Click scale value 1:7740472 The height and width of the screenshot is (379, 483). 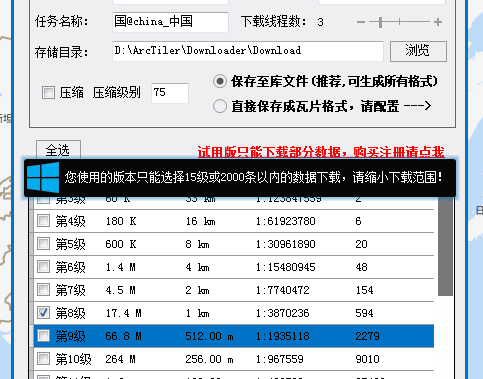click(x=283, y=290)
